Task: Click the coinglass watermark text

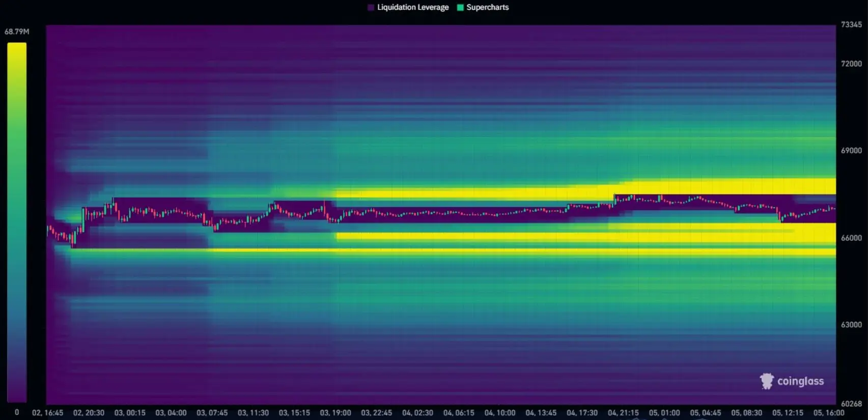Action: pyautogui.click(x=800, y=381)
